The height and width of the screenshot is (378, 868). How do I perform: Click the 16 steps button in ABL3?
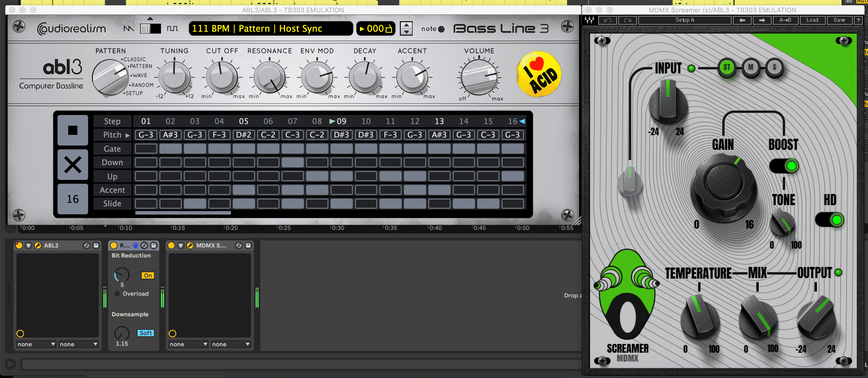[73, 199]
